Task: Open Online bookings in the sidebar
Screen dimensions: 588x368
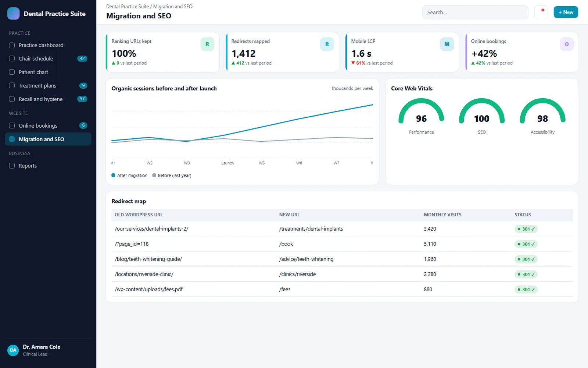Action: coord(48,125)
